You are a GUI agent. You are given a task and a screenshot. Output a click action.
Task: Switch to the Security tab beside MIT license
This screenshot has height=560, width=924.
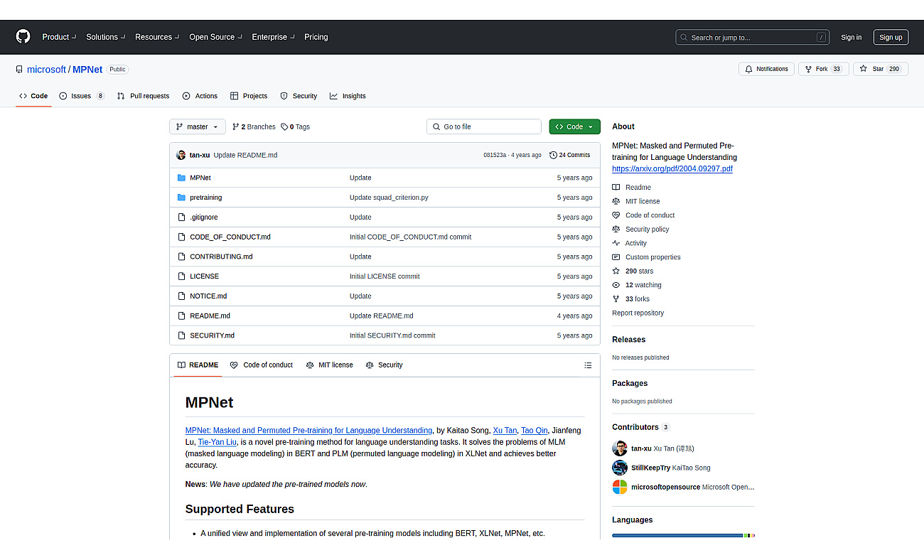[x=384, y=365]
